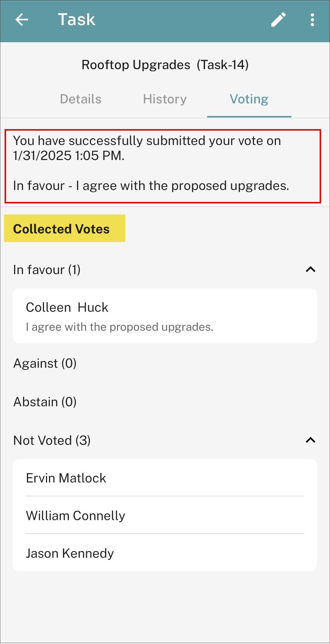Screen dimensions: 330x644
Task: Select Jason Kennedy in Not Voted list
Action: tap(165, 553)
